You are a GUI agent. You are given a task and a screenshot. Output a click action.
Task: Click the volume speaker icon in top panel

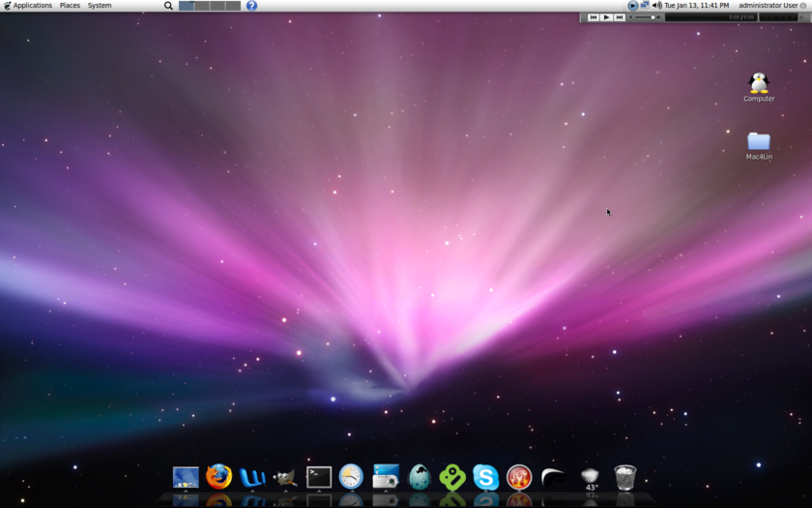coord(656,5)
